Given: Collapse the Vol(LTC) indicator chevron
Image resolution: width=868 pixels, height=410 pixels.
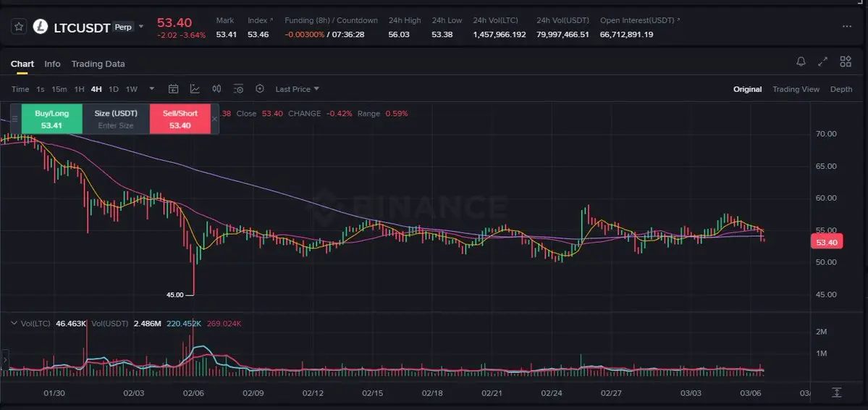Looking at the screenshot, I should coord(14,323).
